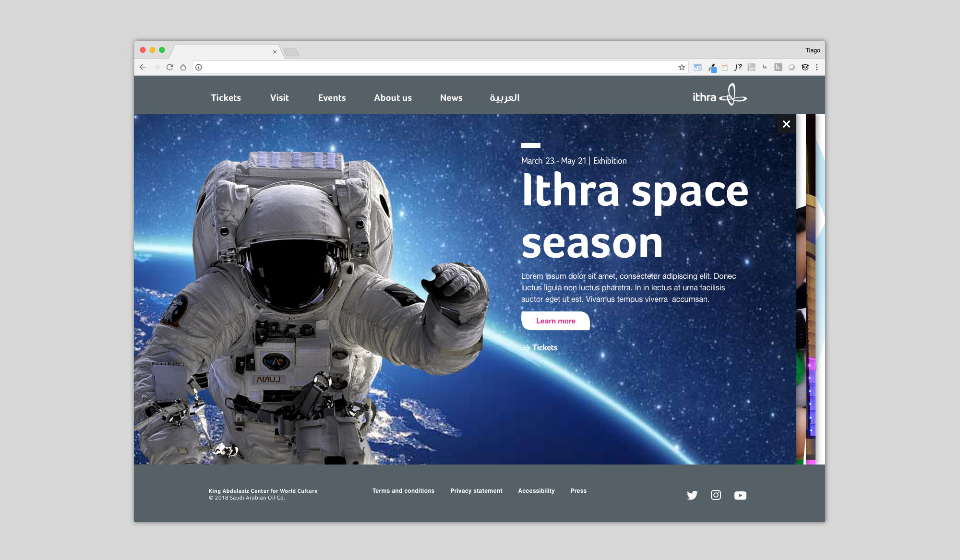
Task: Click the panda extension icon
Action: click(805, 67)
